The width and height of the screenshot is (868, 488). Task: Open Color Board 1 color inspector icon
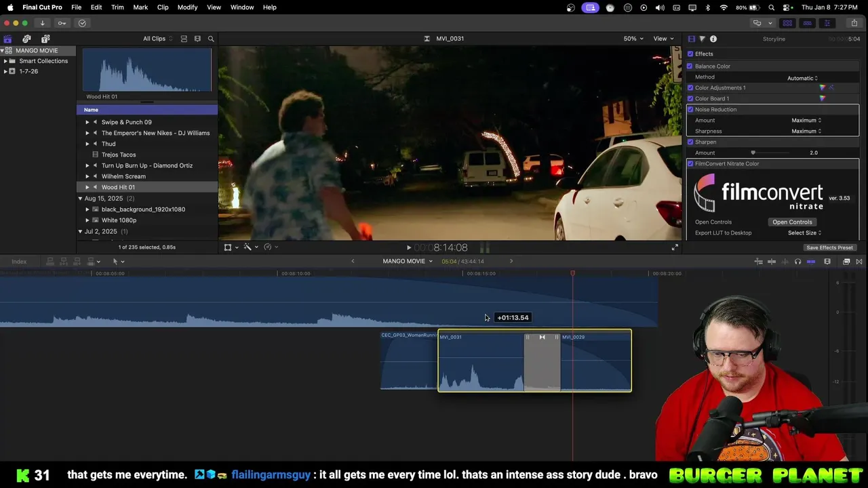point(823,98)
